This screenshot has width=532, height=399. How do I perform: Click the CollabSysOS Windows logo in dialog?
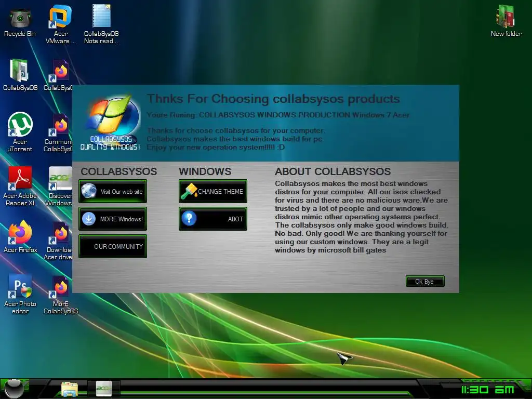(x=110, y=122)
